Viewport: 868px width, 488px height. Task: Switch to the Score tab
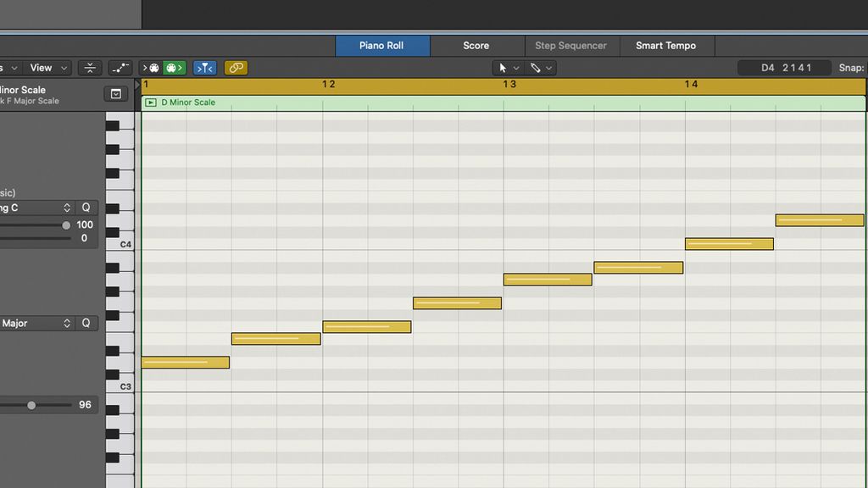pyautogui.click(x=476, y=46)
